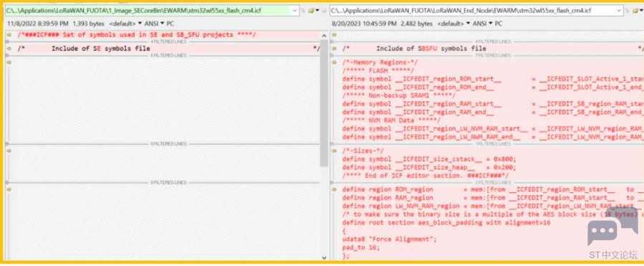Click copy arrow beside 'Include of SE symbols file'
This screenshot has width=644, height=266.
click(9, 49)
